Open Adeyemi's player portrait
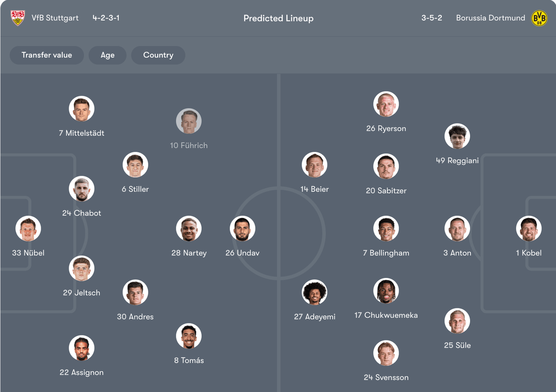Viewport: 556px width, 392px height. 315,292
